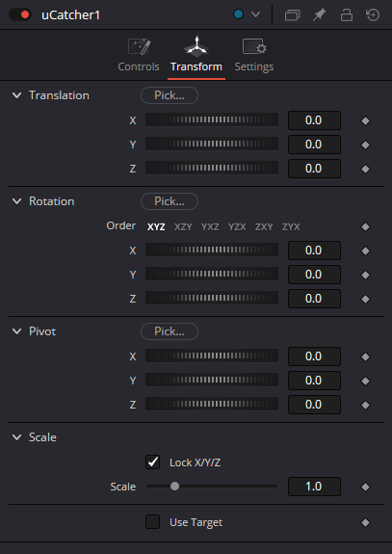Viewport: 392px width, 554px height.
Task: Select ZXY rotation order
Action: [264, 226]
